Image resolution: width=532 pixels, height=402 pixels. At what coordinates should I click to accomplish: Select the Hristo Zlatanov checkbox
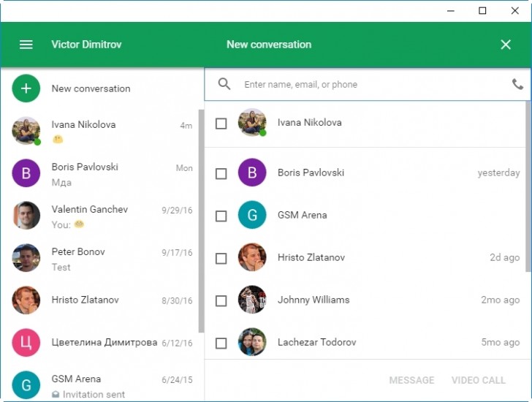(x=221, y=259)
